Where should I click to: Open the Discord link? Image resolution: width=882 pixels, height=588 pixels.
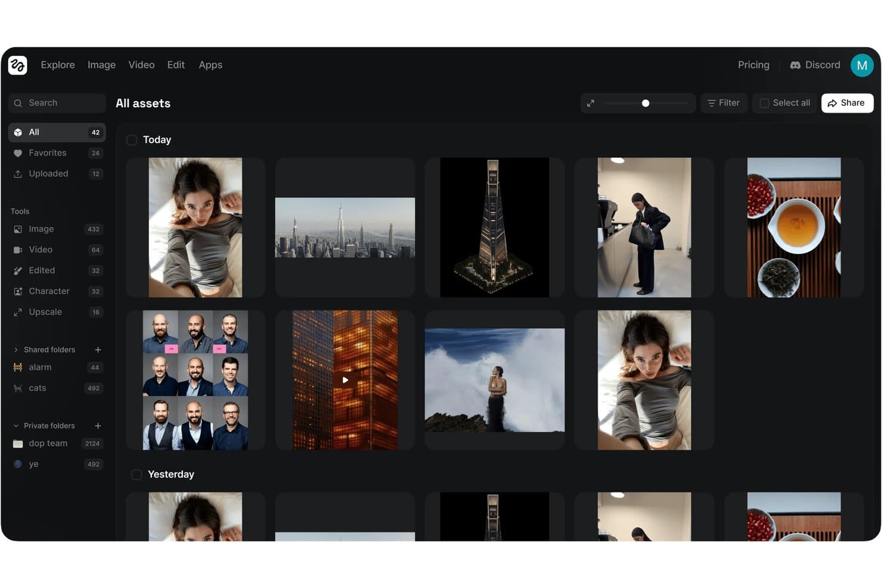(815, 65)
